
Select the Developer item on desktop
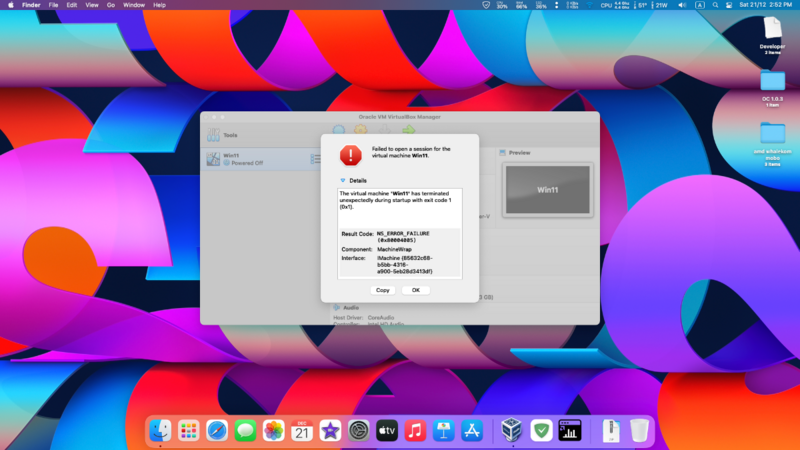(x=772, y=35)
